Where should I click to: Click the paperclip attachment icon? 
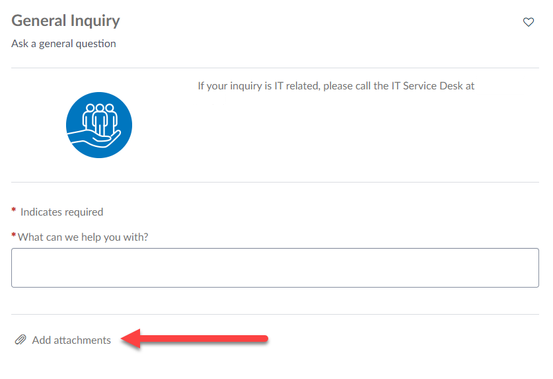point(20,340)
